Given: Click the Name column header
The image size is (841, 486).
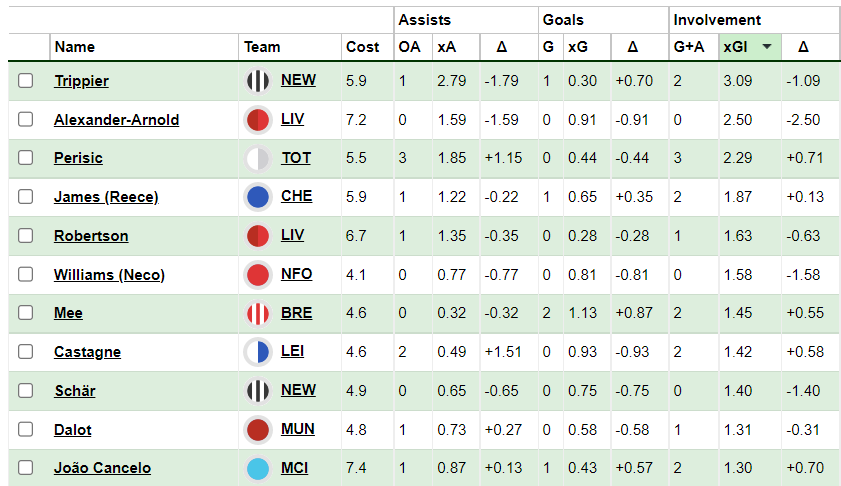Looking at the screenshot, I should [x=75, y=47].
